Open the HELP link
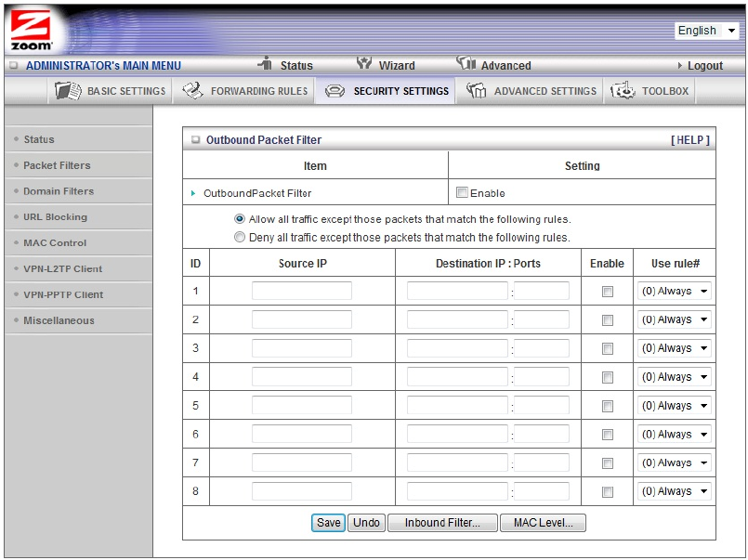This screenshot has width=748, height=560. (690, 139)
